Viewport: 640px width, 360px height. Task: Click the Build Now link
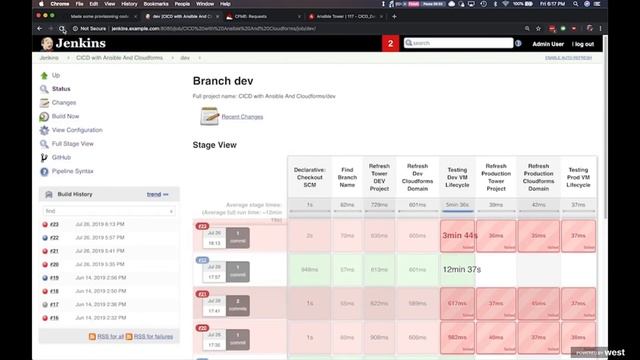pyautogui.click(x=65, y=117)
